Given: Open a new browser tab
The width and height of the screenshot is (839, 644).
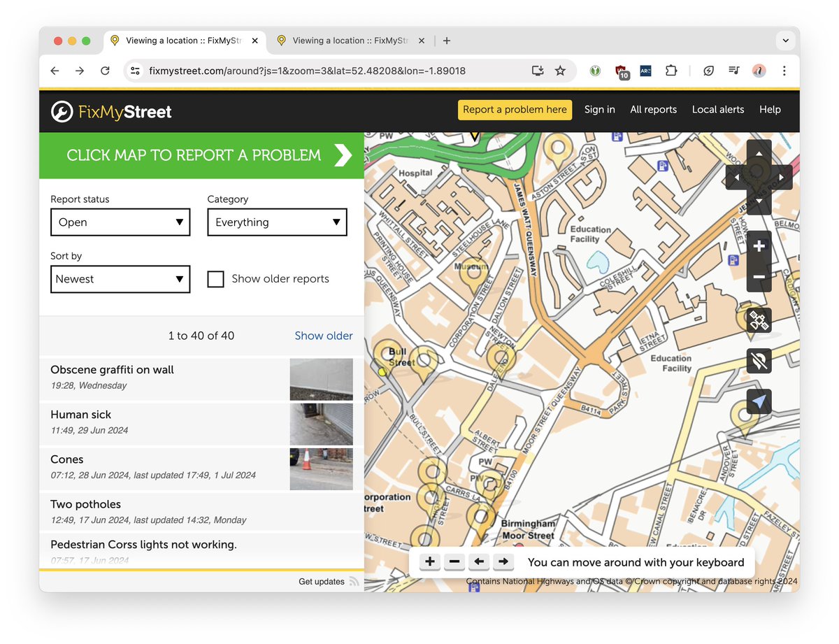Looking at the screenshot, I should tap(447, 41).
